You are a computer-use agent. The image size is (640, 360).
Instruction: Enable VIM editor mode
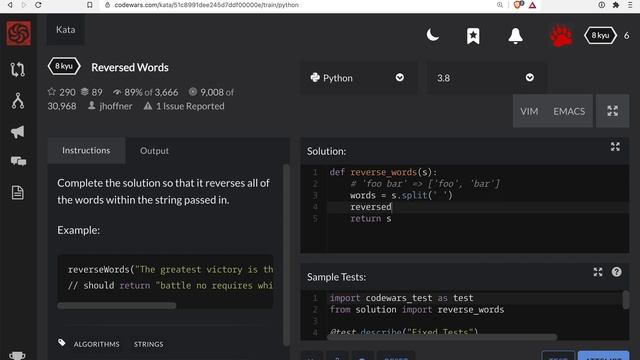529,111
